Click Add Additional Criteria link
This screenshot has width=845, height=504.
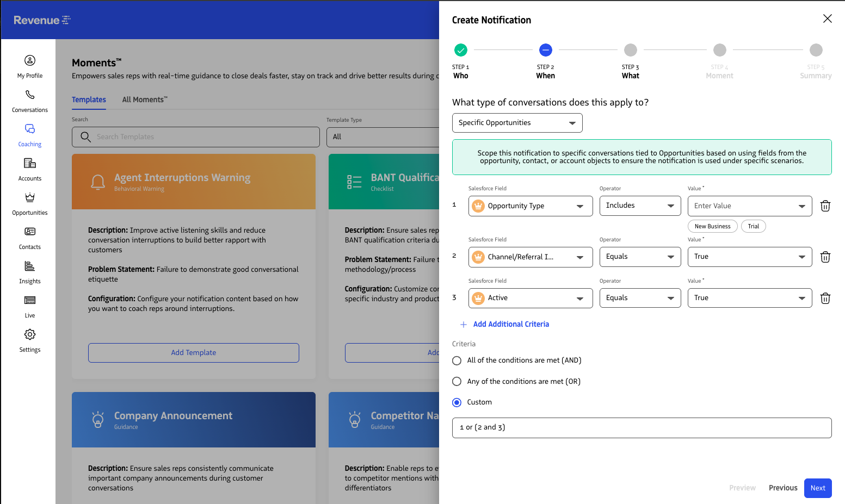(x=510, y=324)
